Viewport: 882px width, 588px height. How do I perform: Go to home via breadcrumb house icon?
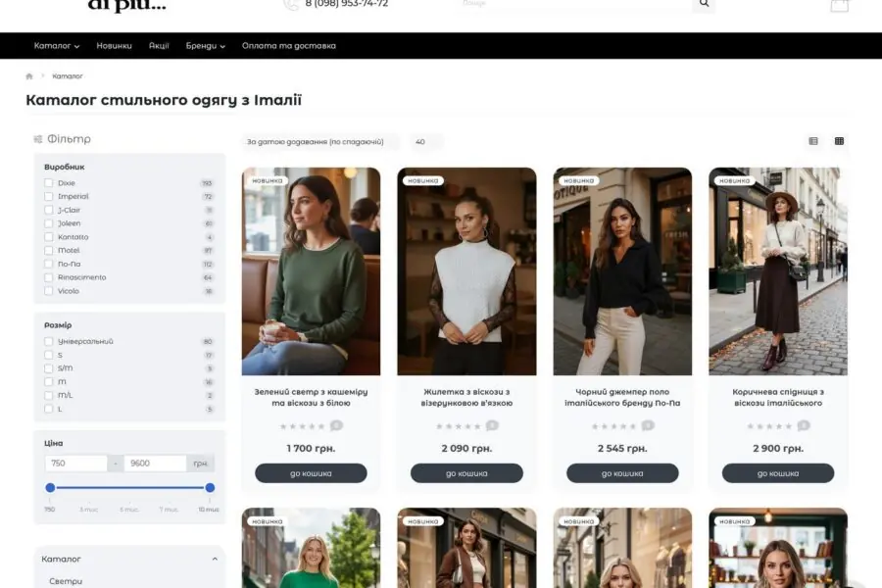coord(29,76)
